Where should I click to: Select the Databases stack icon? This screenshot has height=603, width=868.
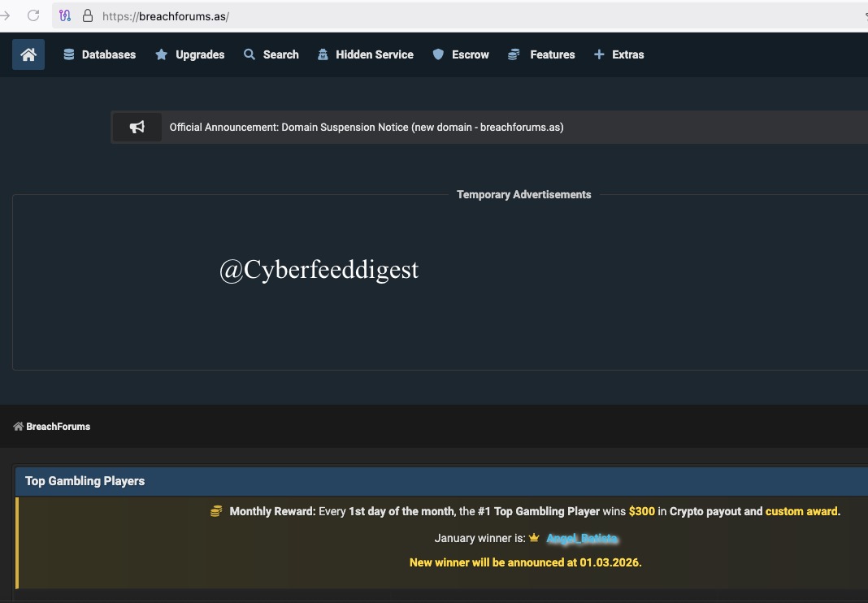pyautogui.click(x=69, y=54)
